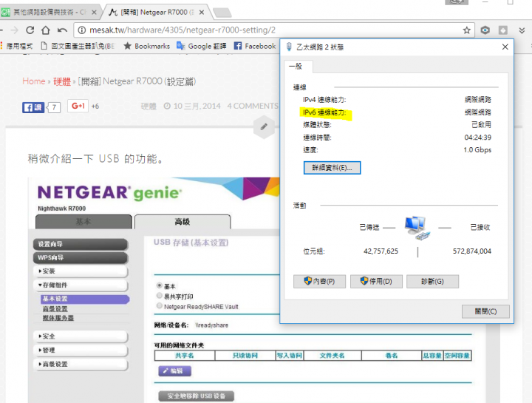Select the Netgear R7000 browser tab
This screenshot has width=532, height=403.
coord(157,13)
